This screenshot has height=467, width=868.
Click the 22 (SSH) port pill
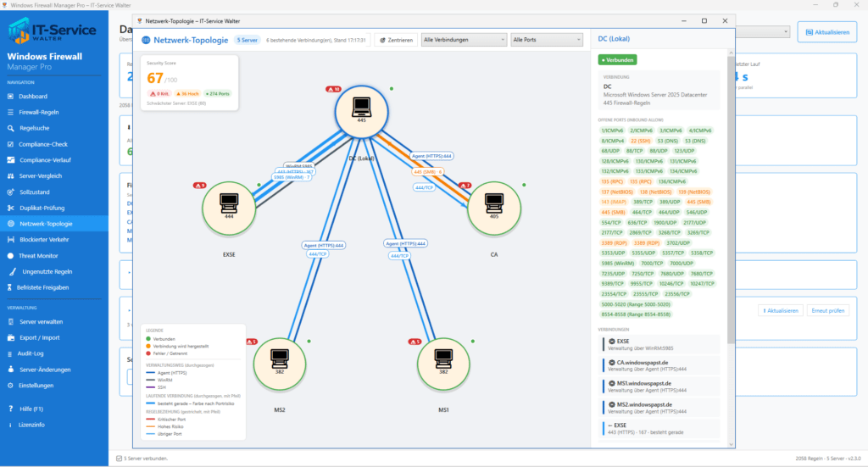[641, 141]
